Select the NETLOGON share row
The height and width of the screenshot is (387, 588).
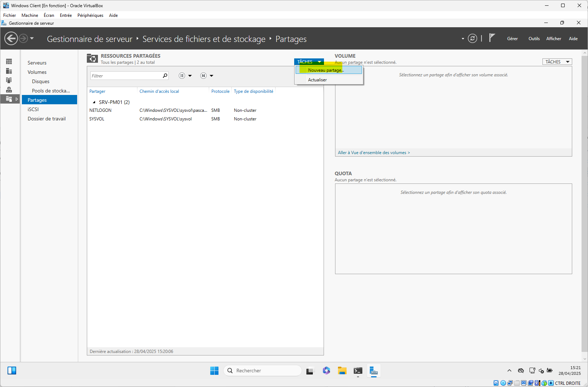205,110
